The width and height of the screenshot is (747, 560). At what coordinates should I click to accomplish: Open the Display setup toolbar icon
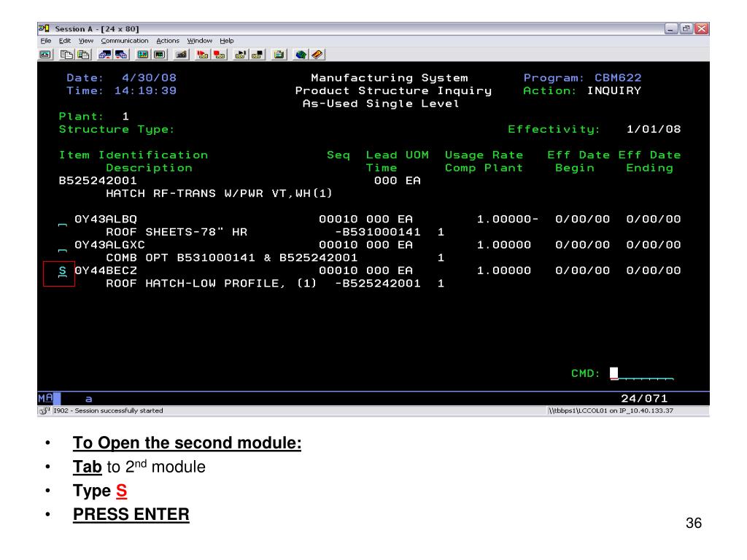[142, 55]
